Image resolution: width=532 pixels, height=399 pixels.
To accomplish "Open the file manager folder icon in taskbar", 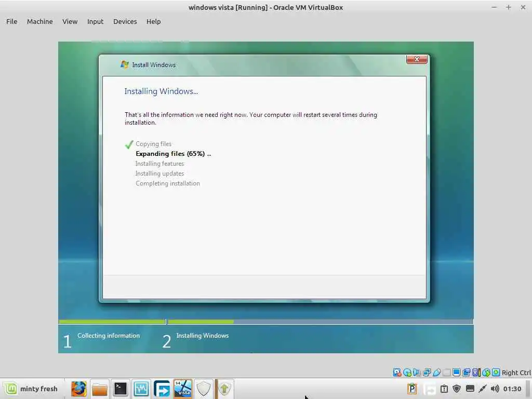I will tap(100, 389).
